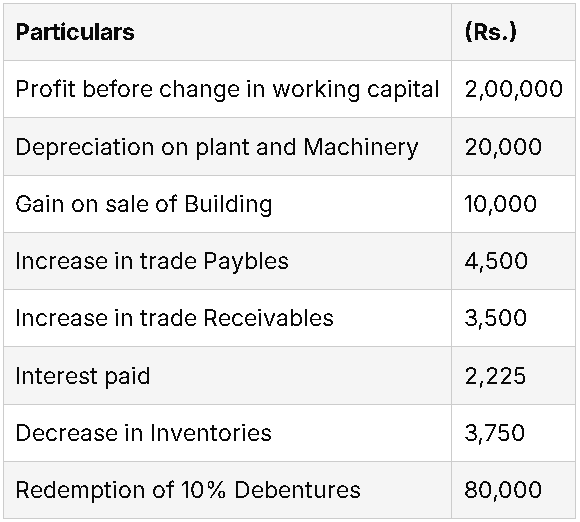Select the 3,750 inventories amount

pos(513,432)
